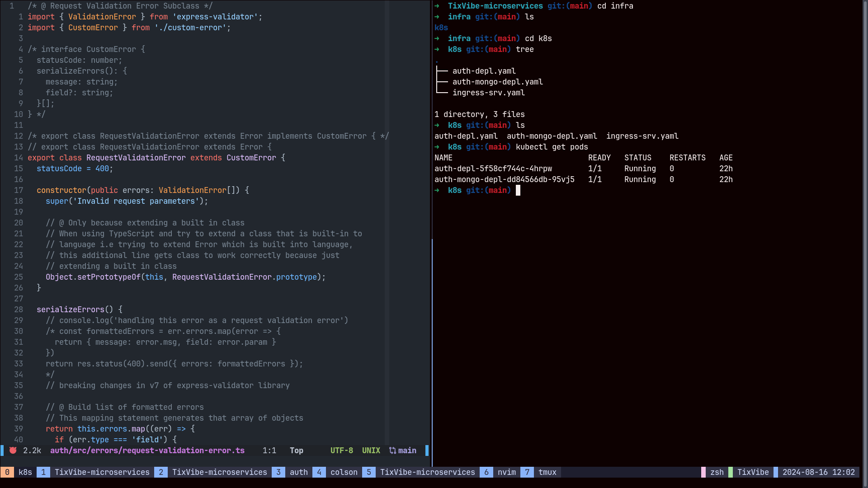The height and width of the screenshot is (488, 868).
Task: Click auth-mongo-depl.yaml in the tree output
Action: pos(498,82)
